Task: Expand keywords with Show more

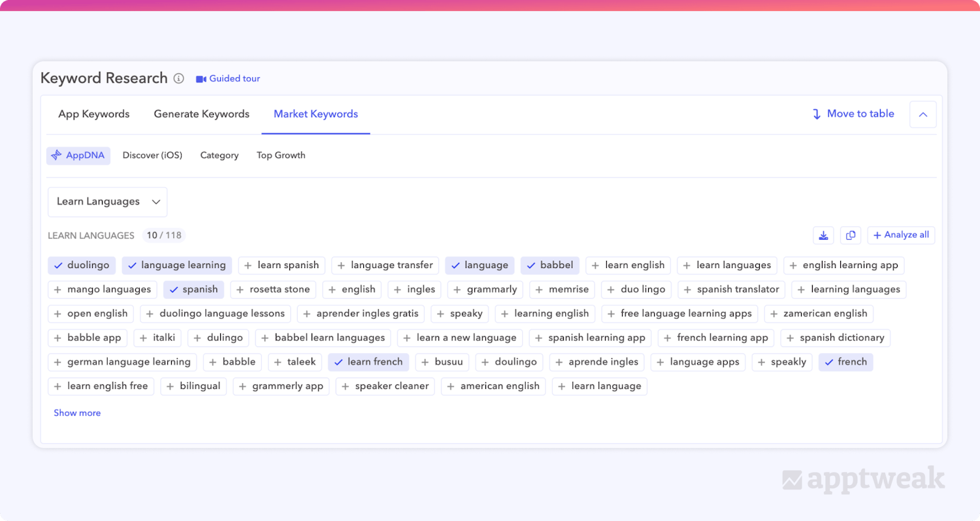Action: [x=76, y=412]
